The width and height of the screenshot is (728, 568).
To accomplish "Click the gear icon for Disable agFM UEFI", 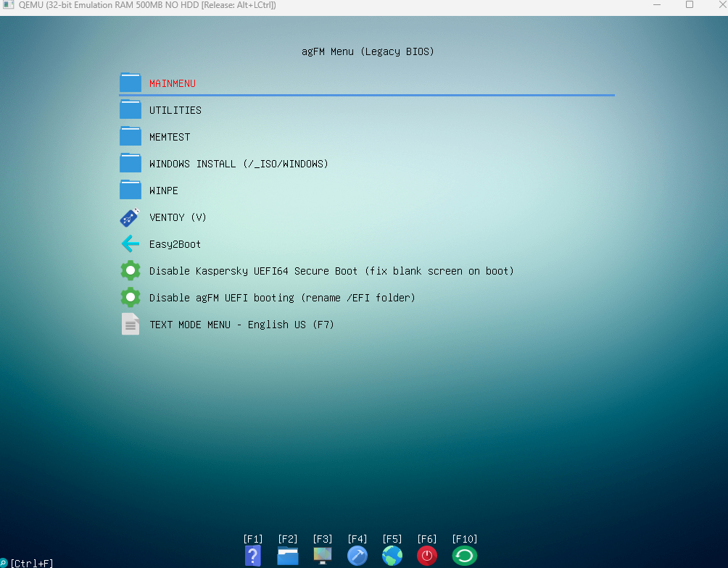I will [131, 297].
